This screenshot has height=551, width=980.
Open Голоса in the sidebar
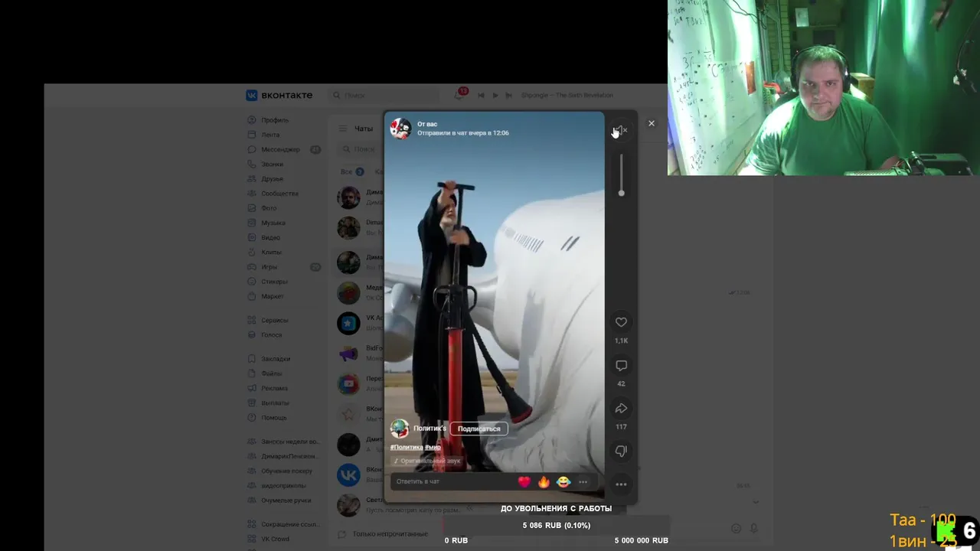click(272, 334)
